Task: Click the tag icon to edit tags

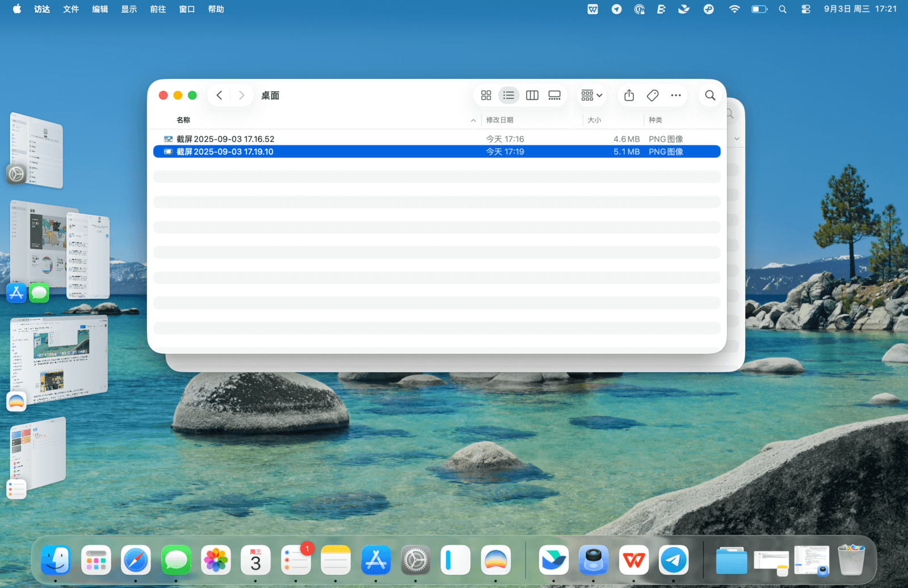Action: pos(653,95)
